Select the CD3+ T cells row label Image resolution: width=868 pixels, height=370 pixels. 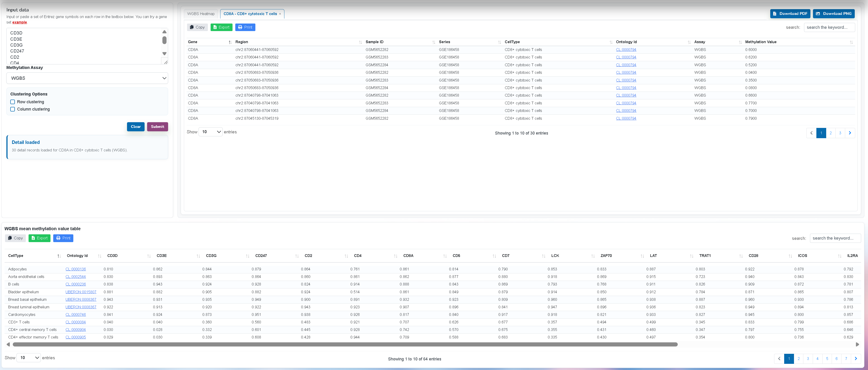click(x=19, y=322)
